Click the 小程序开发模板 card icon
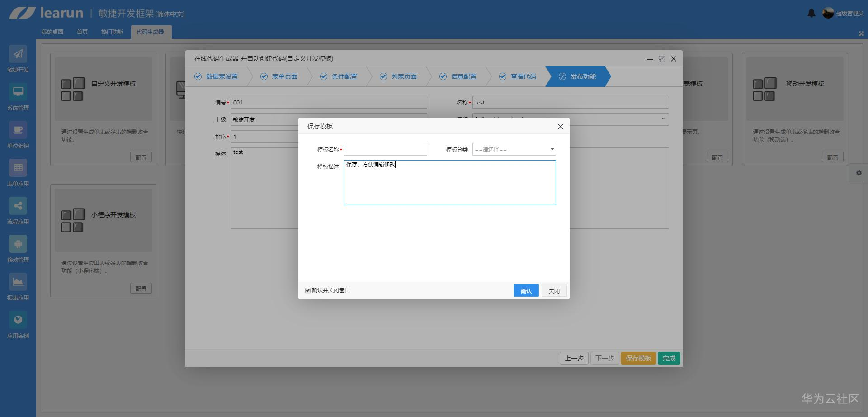The image size is (868, 417). tap(73, 220)
